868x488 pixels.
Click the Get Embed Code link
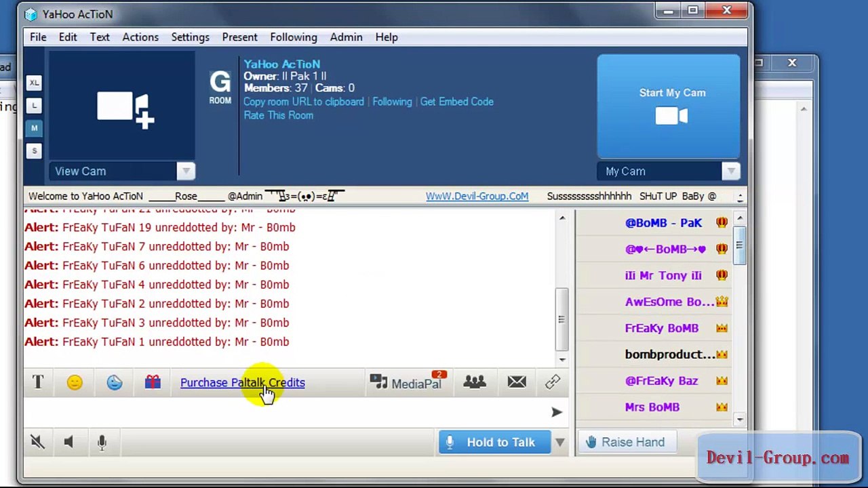click(457, 102)
